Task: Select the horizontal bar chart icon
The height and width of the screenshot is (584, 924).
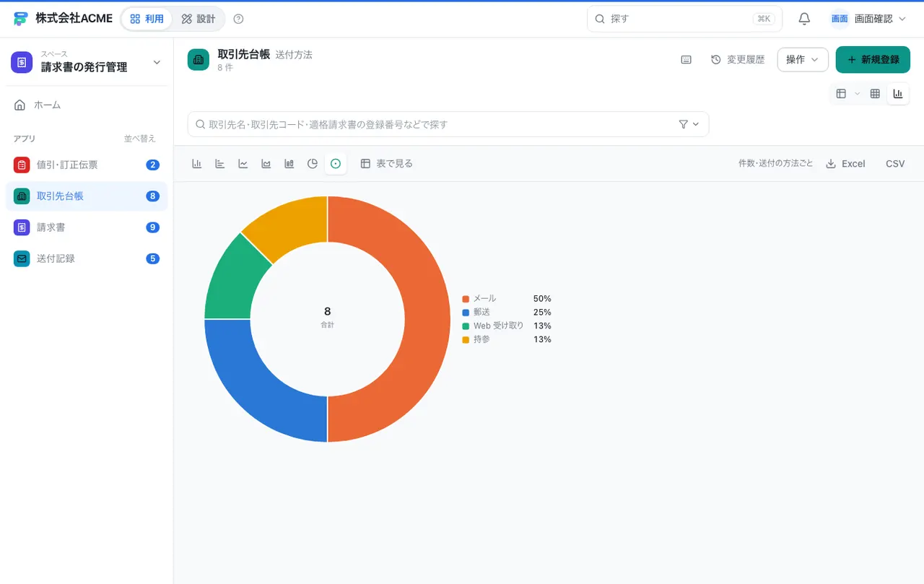Action: coord(219,164)
